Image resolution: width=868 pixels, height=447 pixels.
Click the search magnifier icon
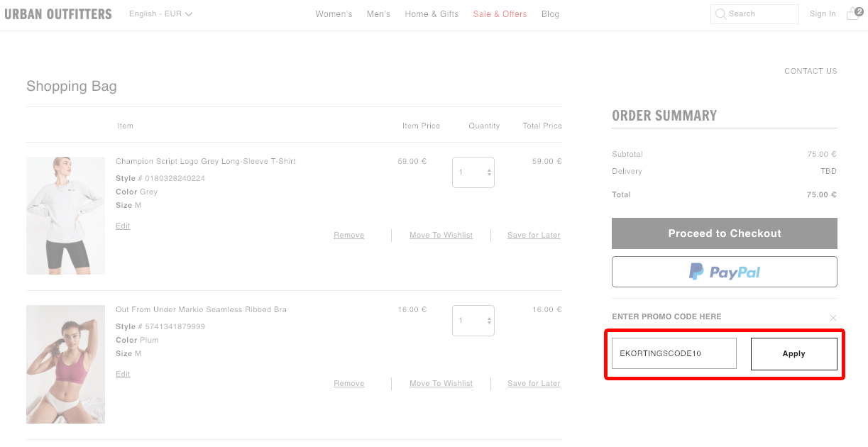coord(721,13)
